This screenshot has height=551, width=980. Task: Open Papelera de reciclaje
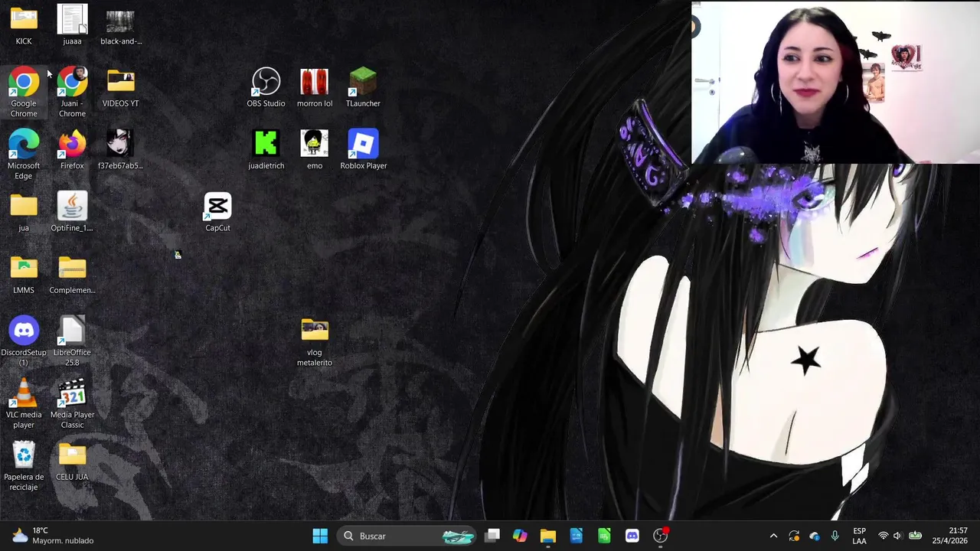tap(24, 466)
